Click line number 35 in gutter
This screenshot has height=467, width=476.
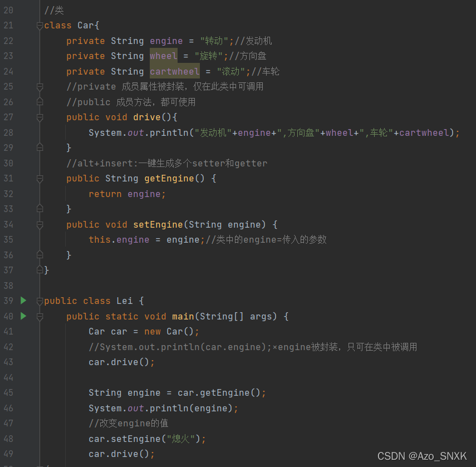point(8,240)
